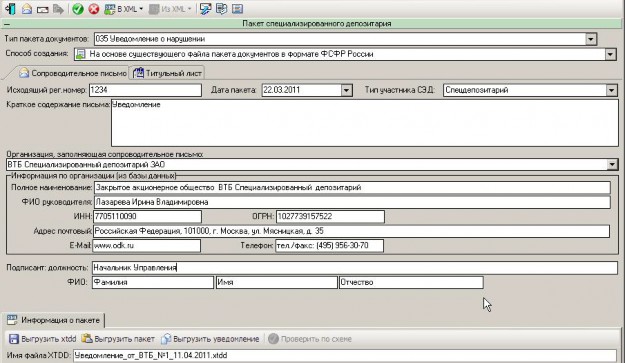
Task: Expand the 'Способ создания' dropdown
Action: click(x=611, y=54)
